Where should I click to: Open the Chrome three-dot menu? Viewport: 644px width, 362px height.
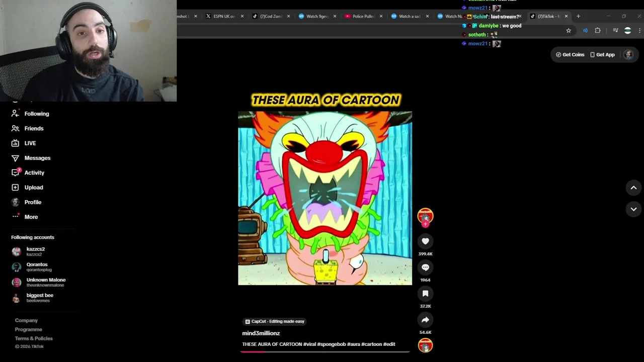point(639,31)
